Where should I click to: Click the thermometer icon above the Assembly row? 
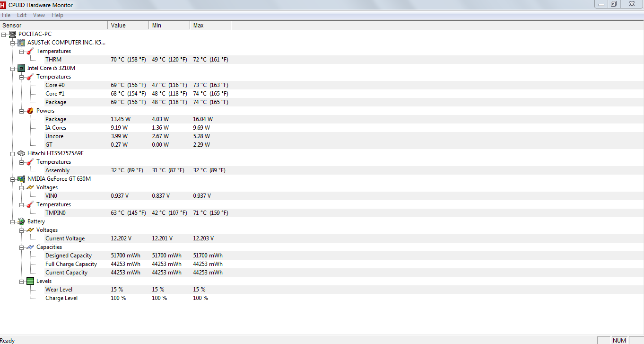[x=30, y=162]
